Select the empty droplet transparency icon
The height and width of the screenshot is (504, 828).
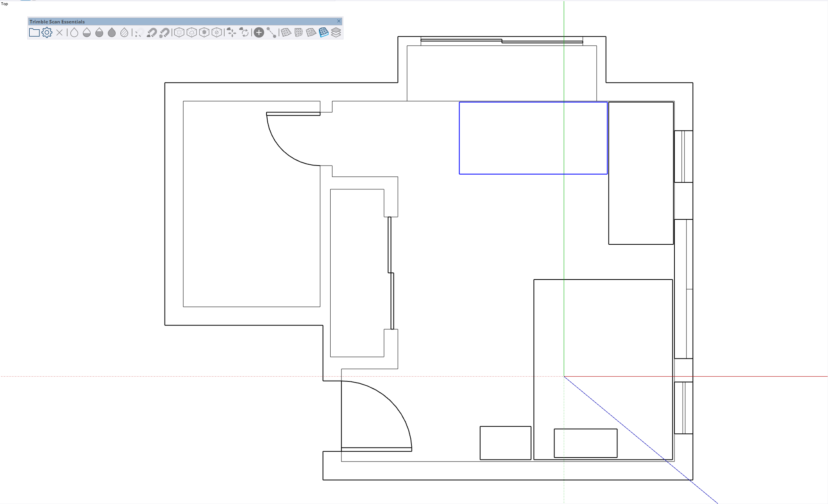pyautogui.click(x=74, y=32)
